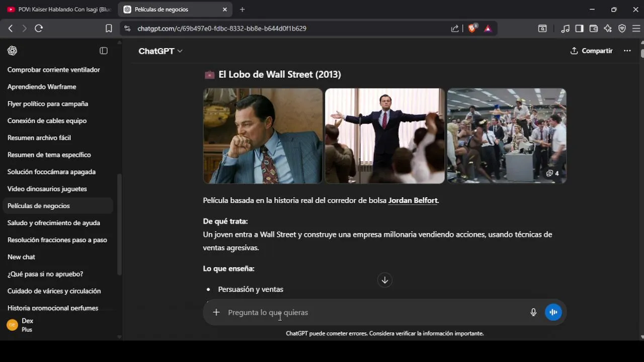Open chat 'Resolución fracciones paso a paso'
This screenshot has width=644, height=362.
[x=58, y=240]
